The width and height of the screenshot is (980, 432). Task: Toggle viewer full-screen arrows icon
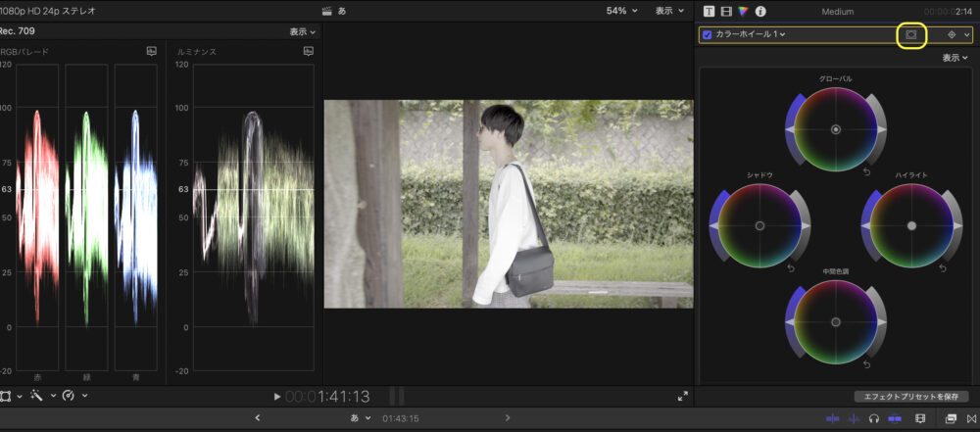tap(682, 397)
